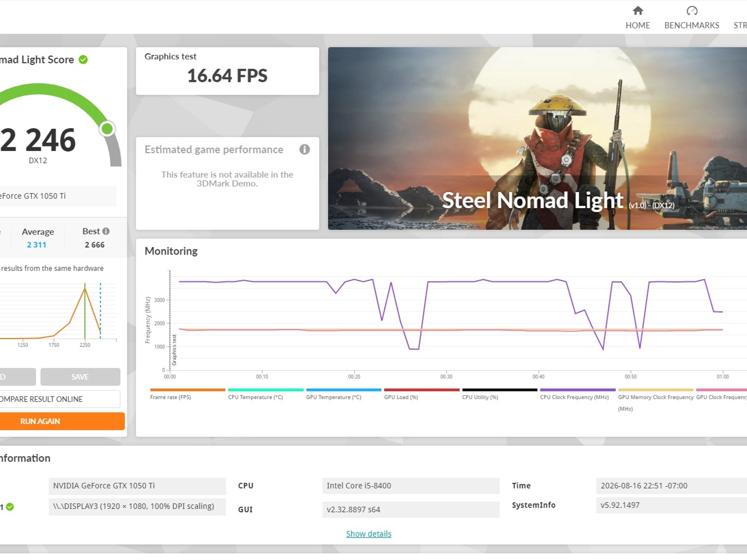The width and height of the screenshot is (747, 560).
Task: Click the score gauge green knob
Action: (x=107, y=128)
